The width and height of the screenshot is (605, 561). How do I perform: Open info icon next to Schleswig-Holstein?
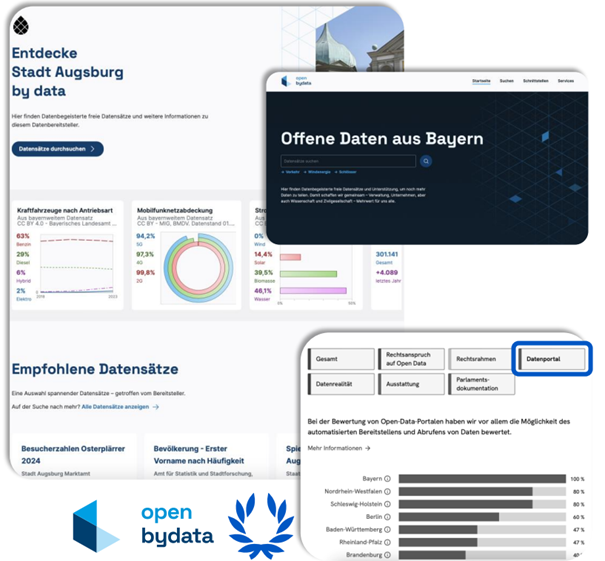(387, 504)
